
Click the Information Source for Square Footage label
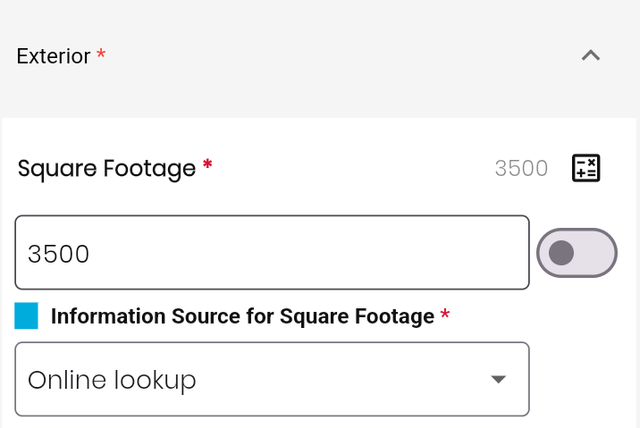coord(242,316)
